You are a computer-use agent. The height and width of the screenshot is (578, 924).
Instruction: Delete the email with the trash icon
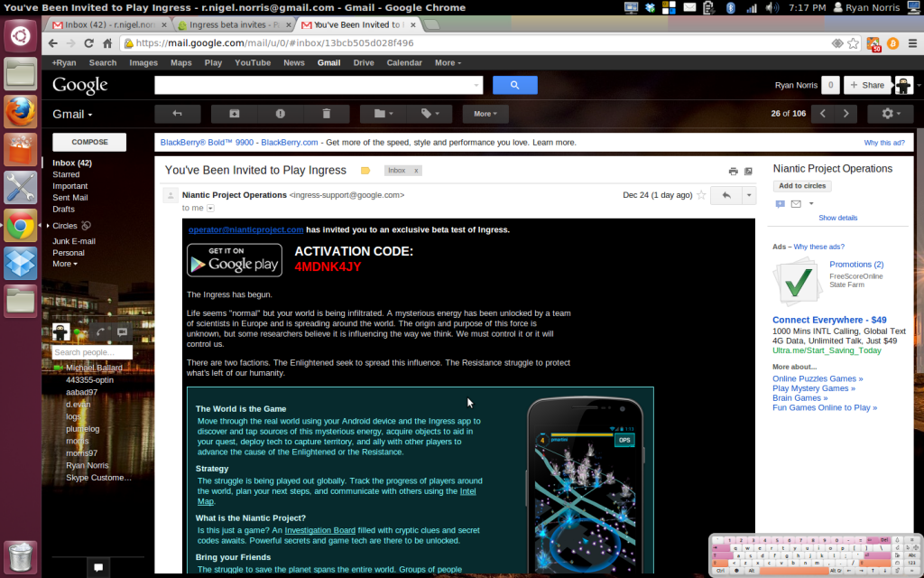click(327, 114)
